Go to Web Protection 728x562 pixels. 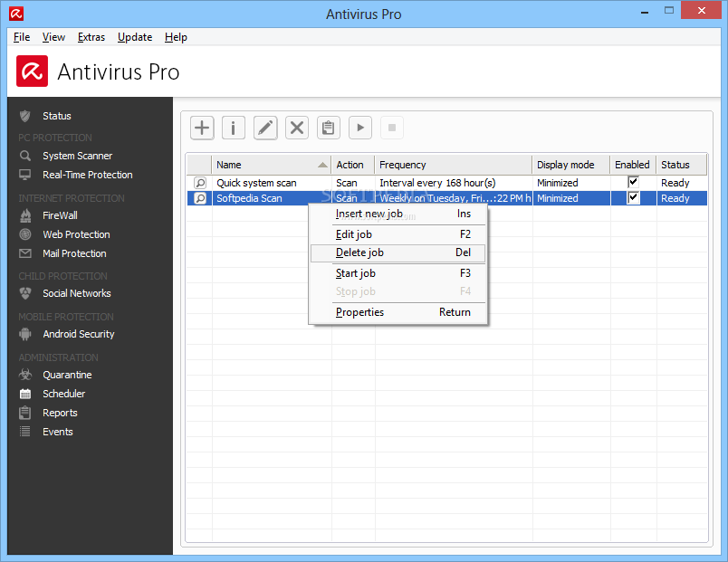[x=77, y=234]
